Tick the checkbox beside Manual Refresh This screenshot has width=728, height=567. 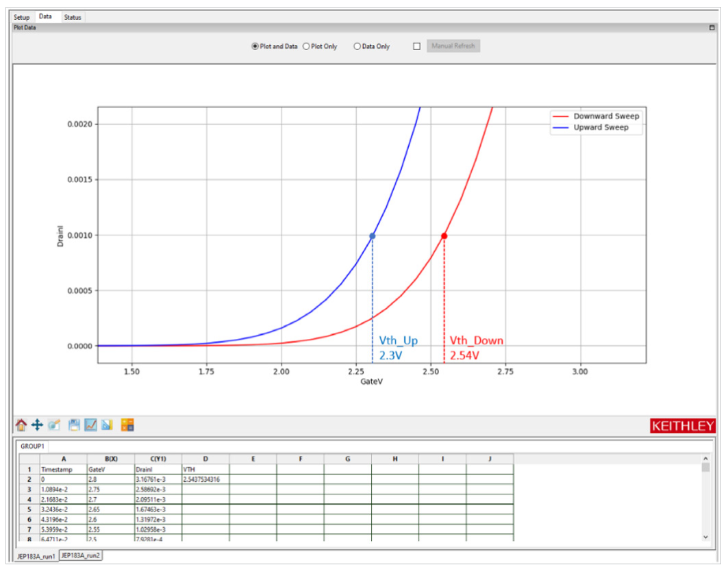point(416,47)
